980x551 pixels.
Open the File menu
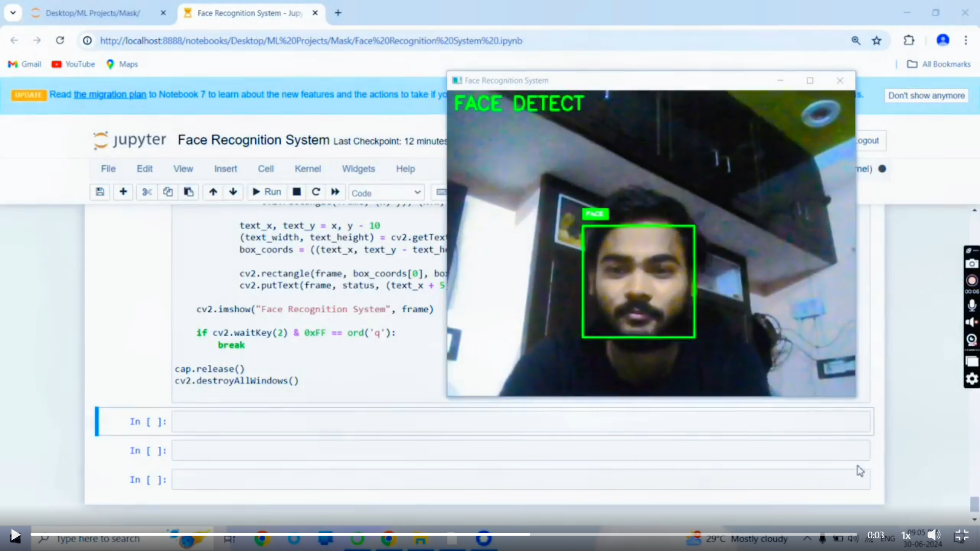(x=108, y=169)
